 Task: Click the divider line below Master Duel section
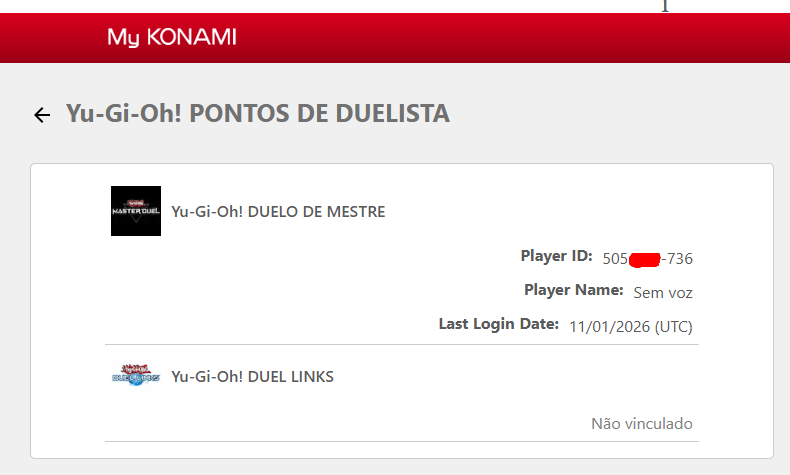(x=402, y=345)
